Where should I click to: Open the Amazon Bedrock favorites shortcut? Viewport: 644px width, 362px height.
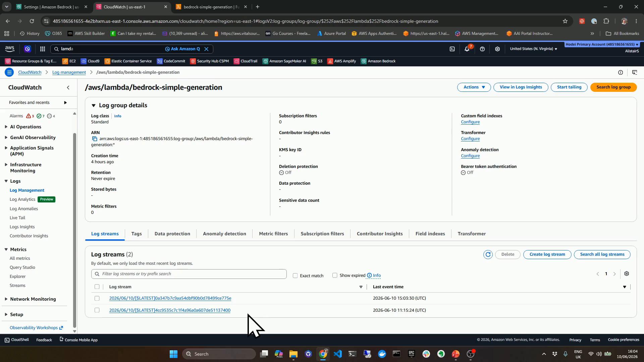pos(378,61)
